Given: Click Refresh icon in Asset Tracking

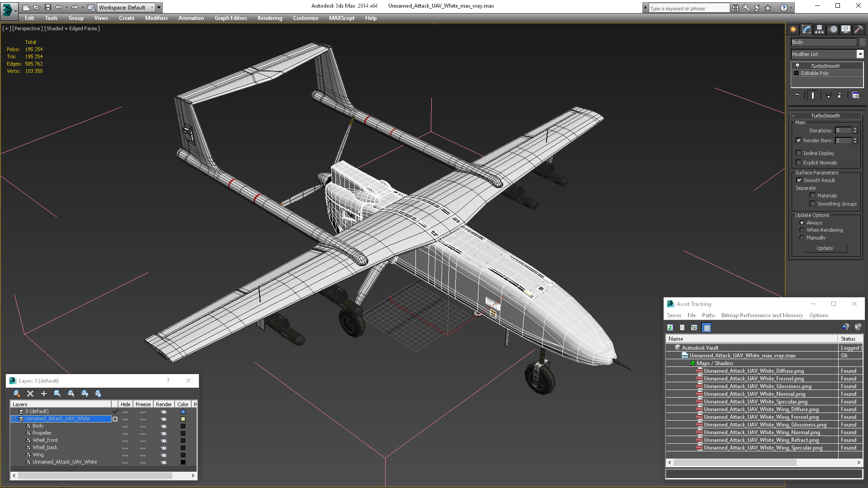Looking at the screenshot, I should pos(670,328).
